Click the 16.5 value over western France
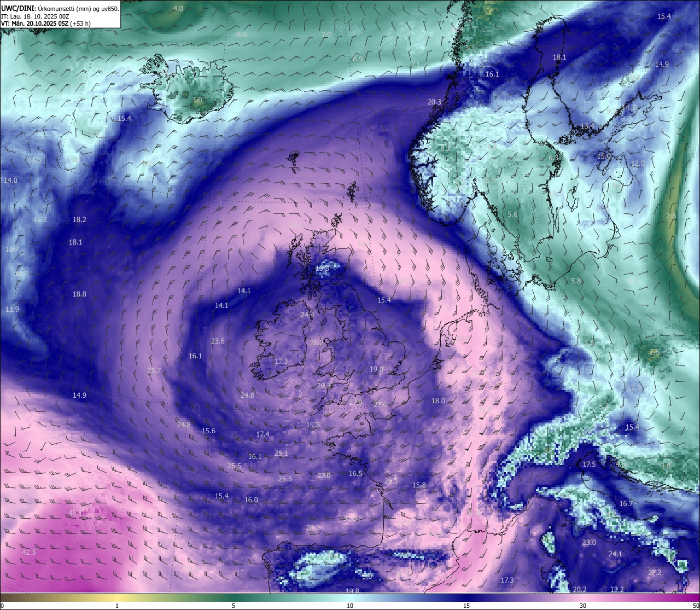The image size is (700, 610). pyautogui.click(x=355, y=473)
